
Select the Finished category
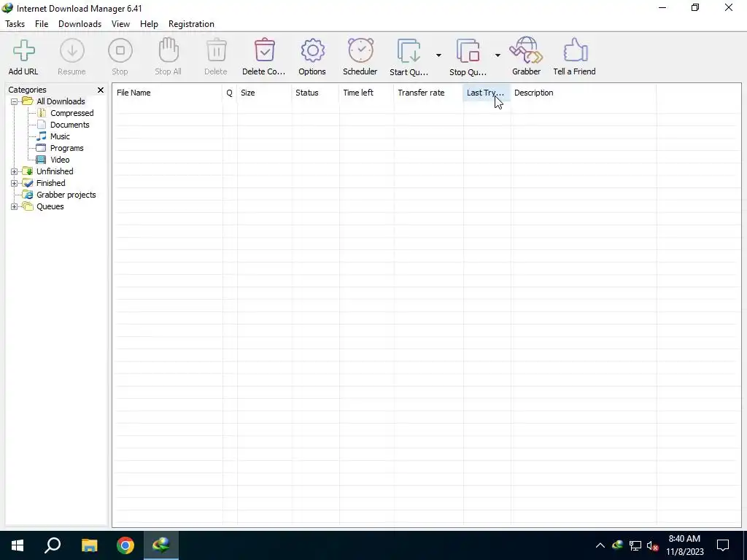coord(51,183)
